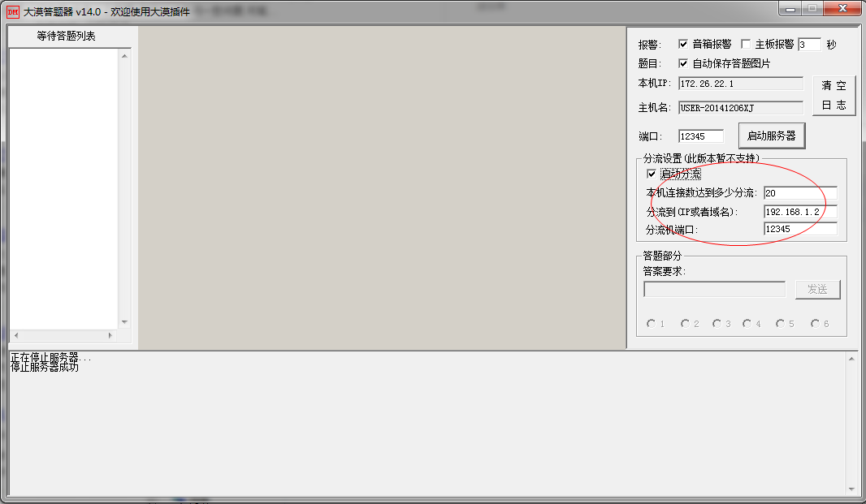Click the 答案要求 answer input box
Viewport: 866px width, 504px height.
713,289
